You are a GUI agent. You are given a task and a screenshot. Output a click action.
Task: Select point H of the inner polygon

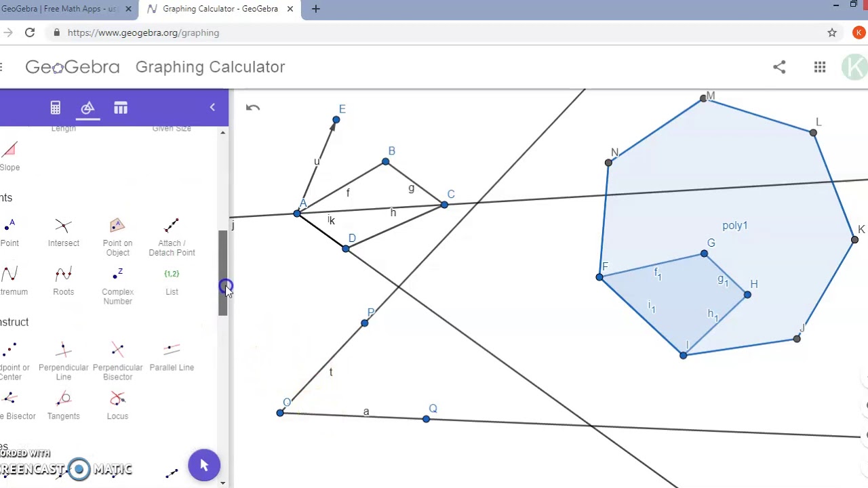pos(747,295)
